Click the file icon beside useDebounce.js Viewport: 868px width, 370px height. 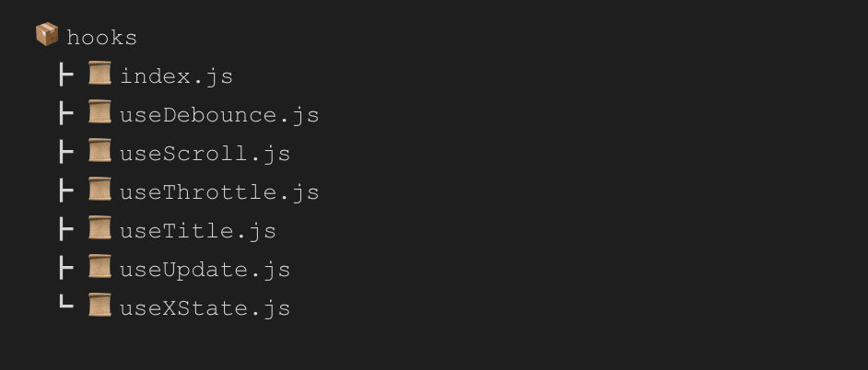click(100, 112)
